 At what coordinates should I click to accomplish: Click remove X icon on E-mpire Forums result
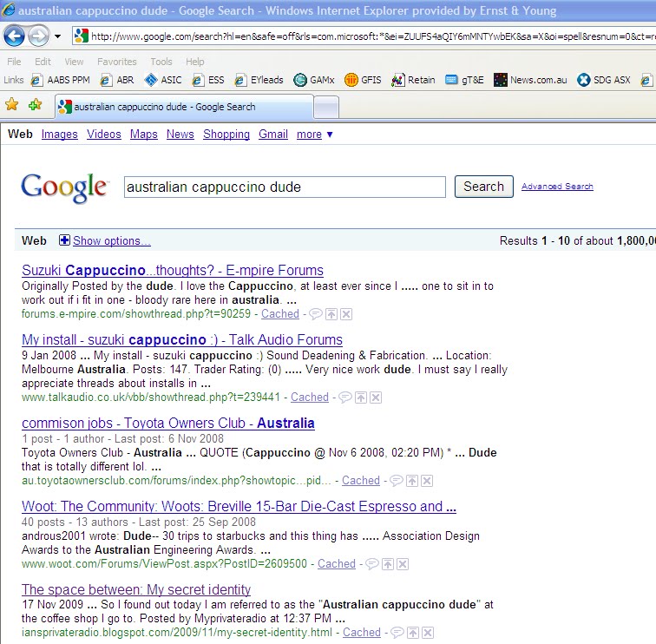point(346,314)
